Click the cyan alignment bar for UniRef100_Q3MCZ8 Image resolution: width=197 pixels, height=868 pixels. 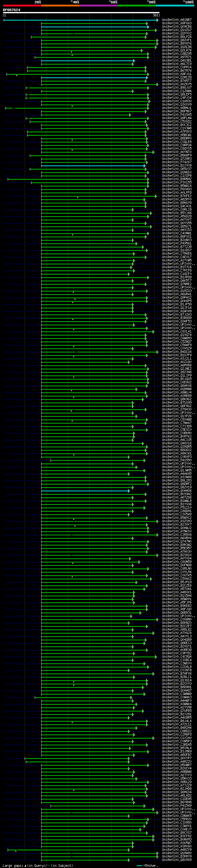coord(94,78)
